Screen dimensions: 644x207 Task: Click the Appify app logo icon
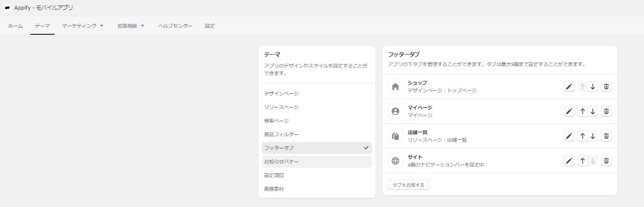coord(8,8)
